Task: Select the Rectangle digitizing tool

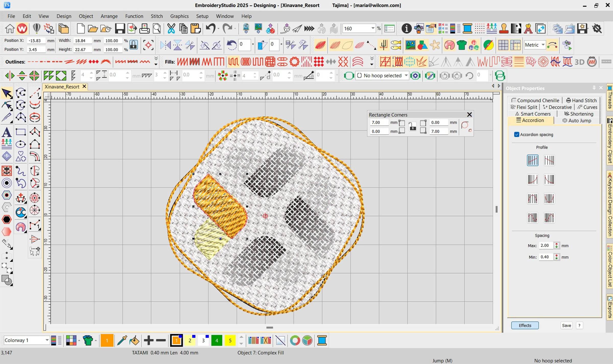Action: (21, 132)
